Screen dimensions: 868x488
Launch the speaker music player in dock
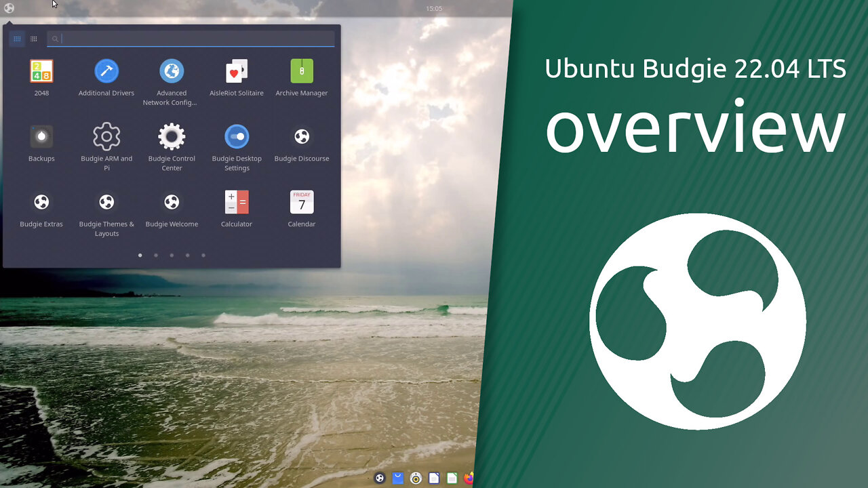tap(416, 479)
